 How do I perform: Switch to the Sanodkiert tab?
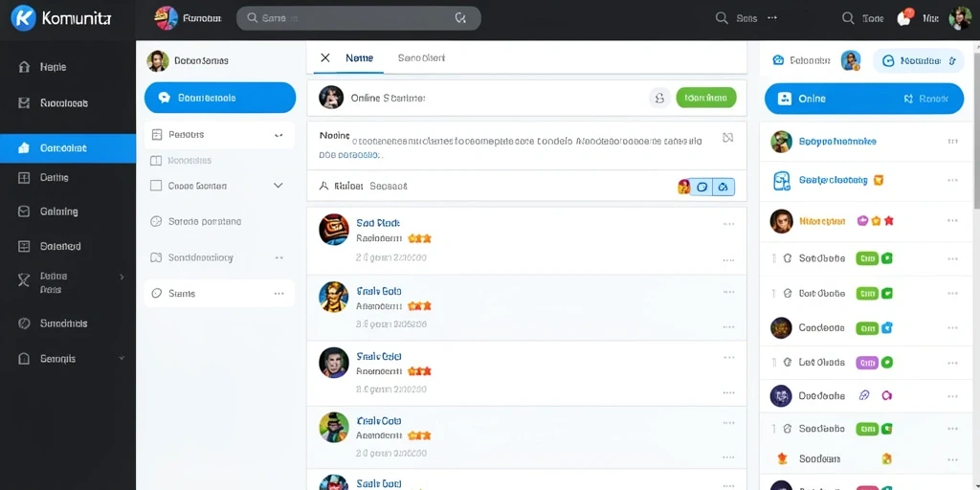(x=421, y=57)
